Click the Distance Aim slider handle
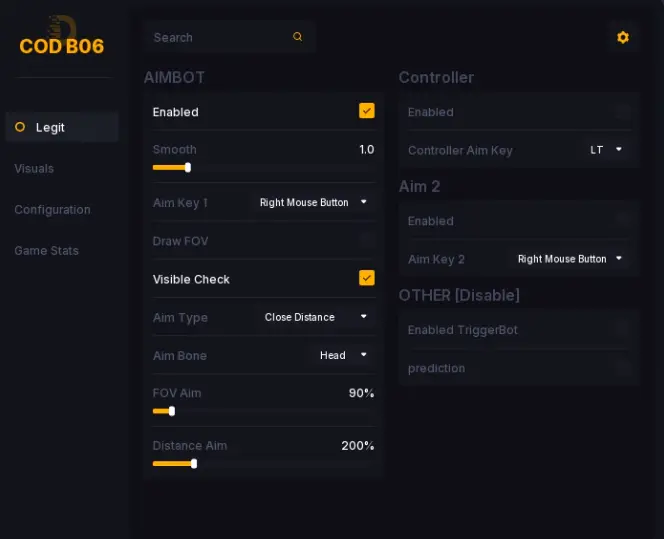The image size is (664, 539). coord(193,463)
